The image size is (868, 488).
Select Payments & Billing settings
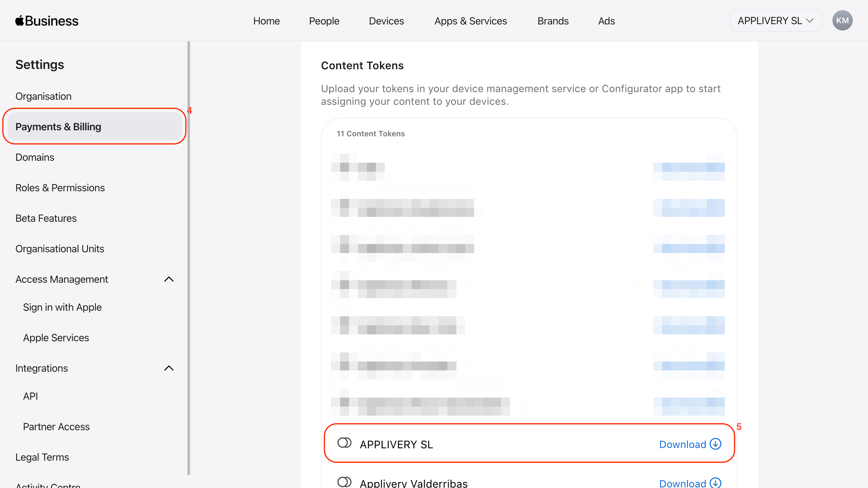tap(95, 126)
